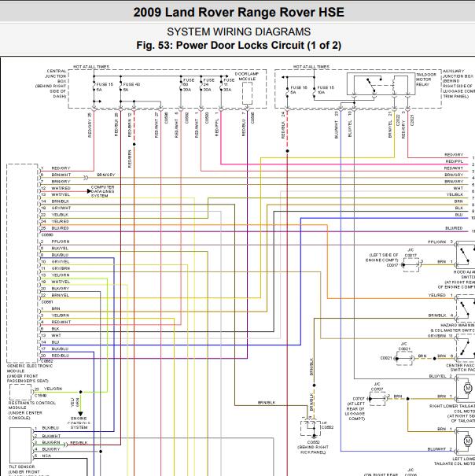The image size is (475, 476).
Task: Click the 'C0660' connector label
Action: tap(47, 234)
